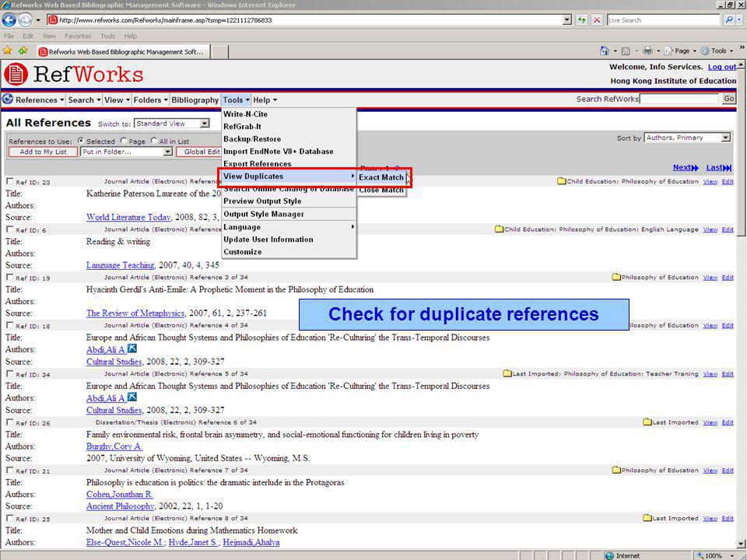
Task: Click the Burghy, Cory A. author link
Action: click(114, 446)
